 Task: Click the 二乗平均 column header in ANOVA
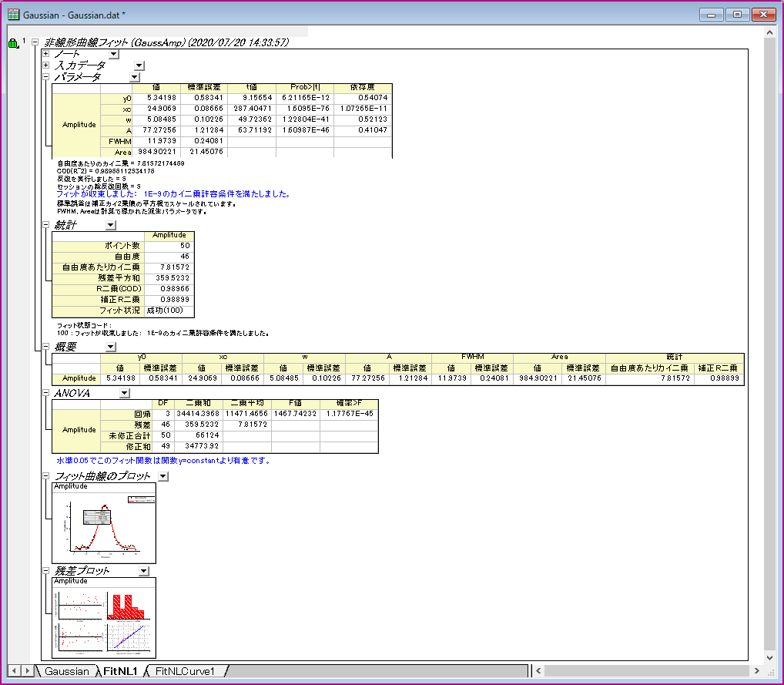coord(246,403)
